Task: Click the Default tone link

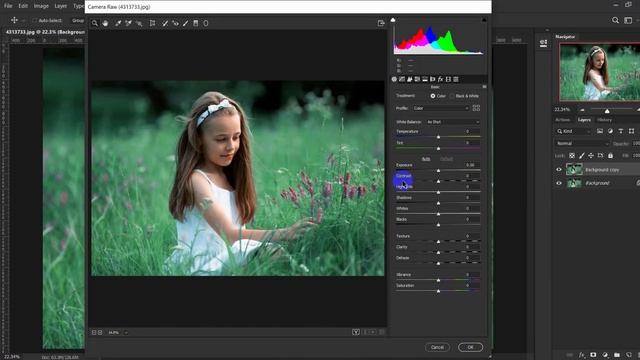Action: [x=446, y=159]
